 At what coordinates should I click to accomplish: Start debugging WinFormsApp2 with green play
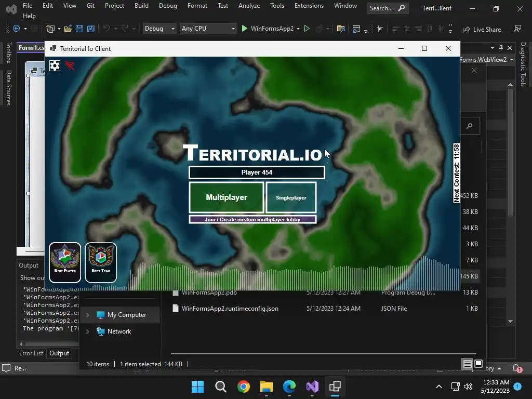pos(268,29)
